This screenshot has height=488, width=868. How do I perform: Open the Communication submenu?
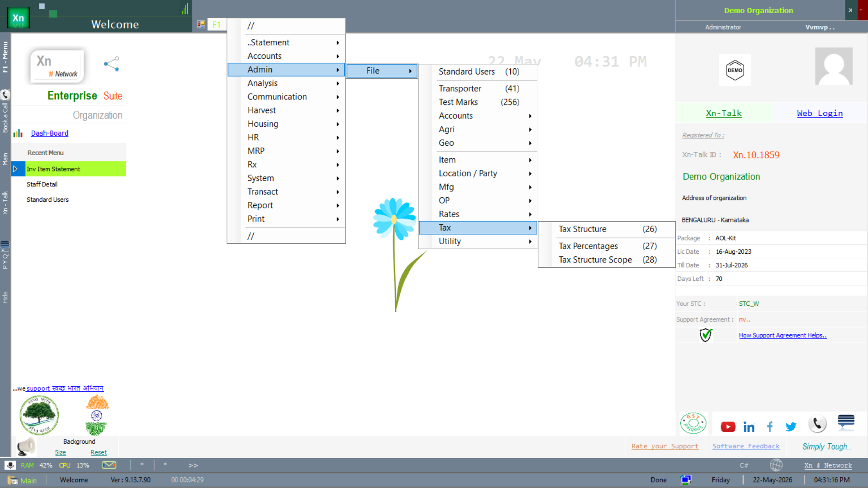point(286,97)
